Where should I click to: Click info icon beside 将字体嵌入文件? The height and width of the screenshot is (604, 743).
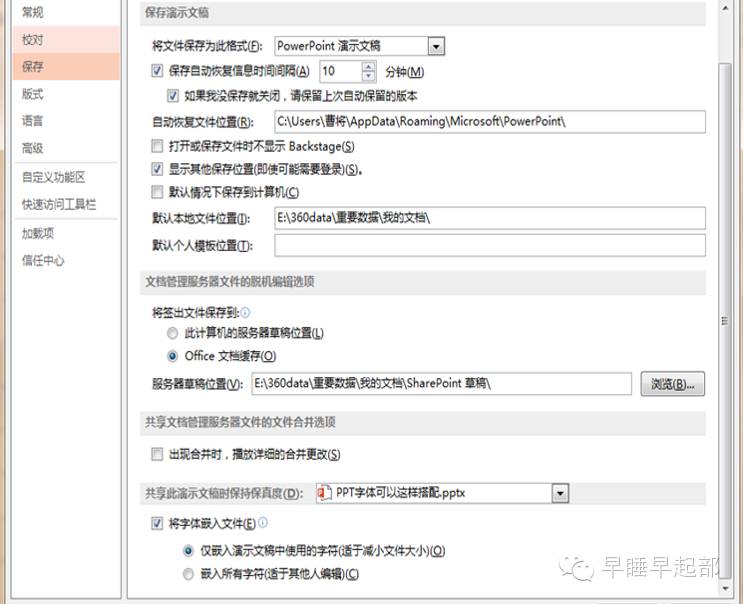pos(263,523)
